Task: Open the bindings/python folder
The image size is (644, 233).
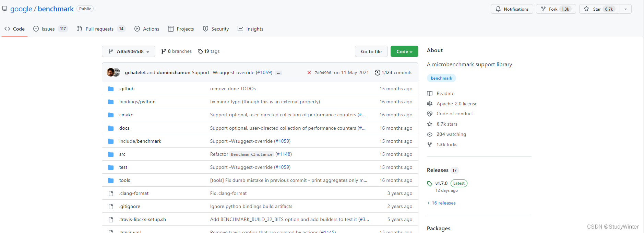Action: [137, 102]
